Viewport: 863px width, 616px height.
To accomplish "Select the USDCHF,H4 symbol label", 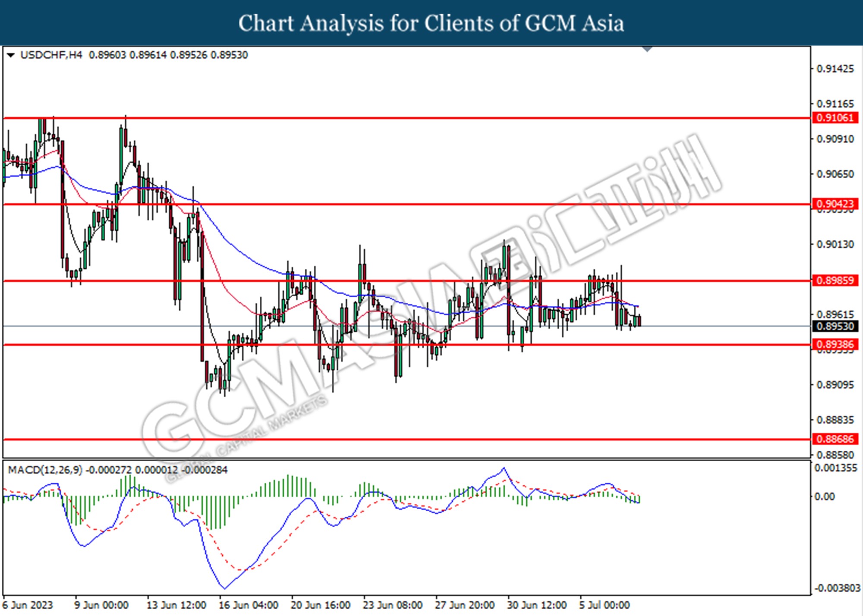I will click(51, 55).
